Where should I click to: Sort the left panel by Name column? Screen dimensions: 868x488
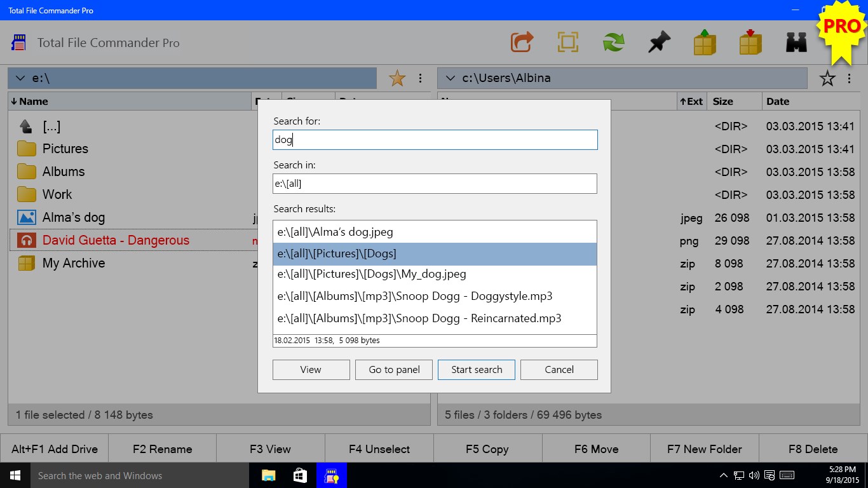pos(130,101)
